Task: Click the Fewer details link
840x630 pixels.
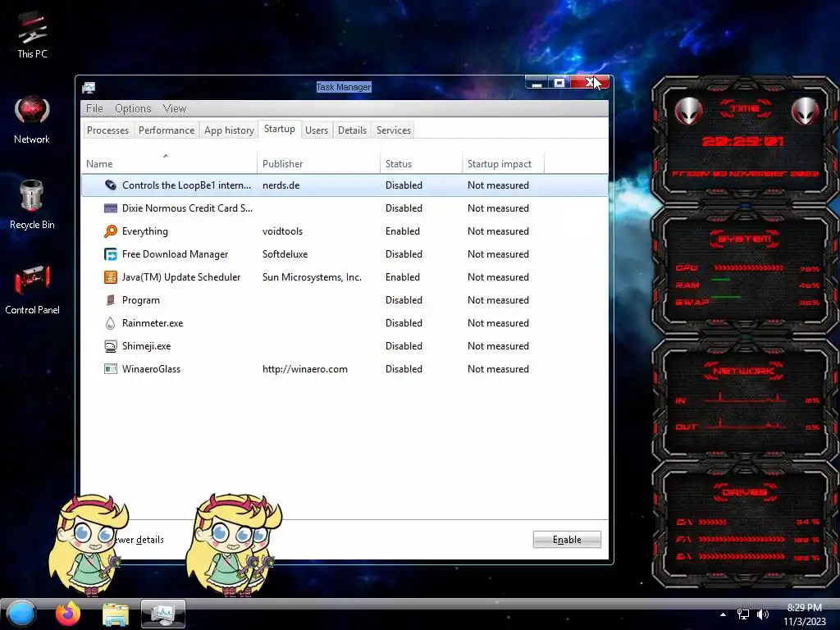Action: 140,540
